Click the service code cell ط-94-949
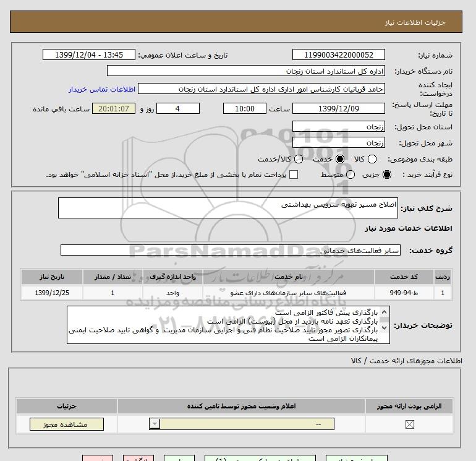Image resolution: width=476 pixels, height=461 pixels. (x=404, y=293)
